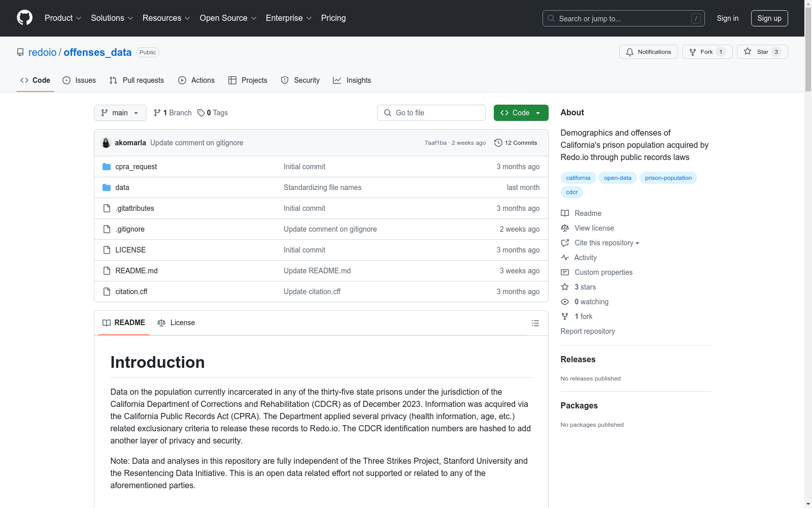Open the cpra_request folder icon
The height and width of the screenshot is (508, 812).
[107, 167]
